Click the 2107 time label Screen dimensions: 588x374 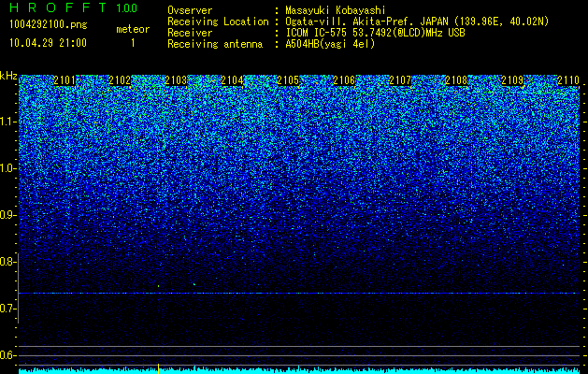pyautogui.click(x=400, y=80)
